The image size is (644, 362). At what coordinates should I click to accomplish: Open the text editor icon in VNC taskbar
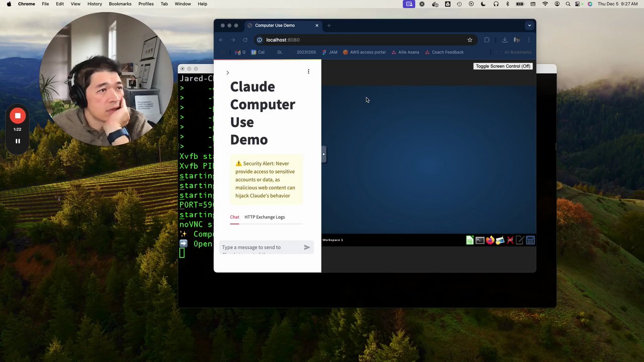pos(520,240)
